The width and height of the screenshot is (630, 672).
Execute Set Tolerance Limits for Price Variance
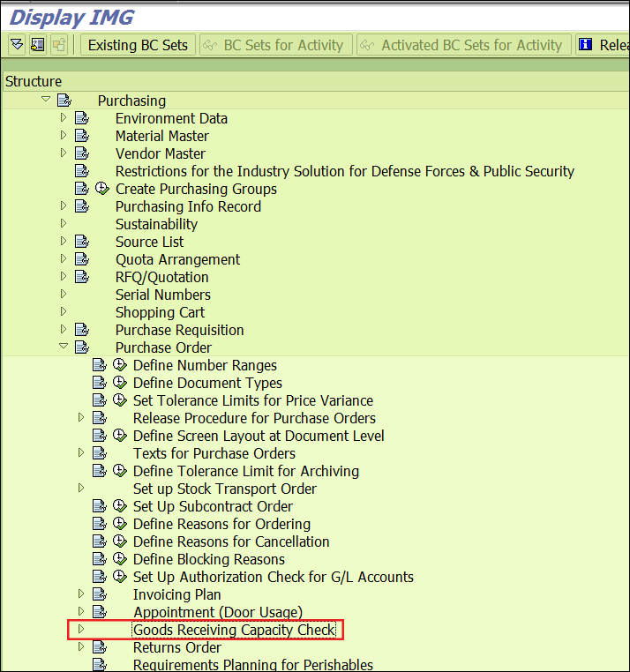120,399
